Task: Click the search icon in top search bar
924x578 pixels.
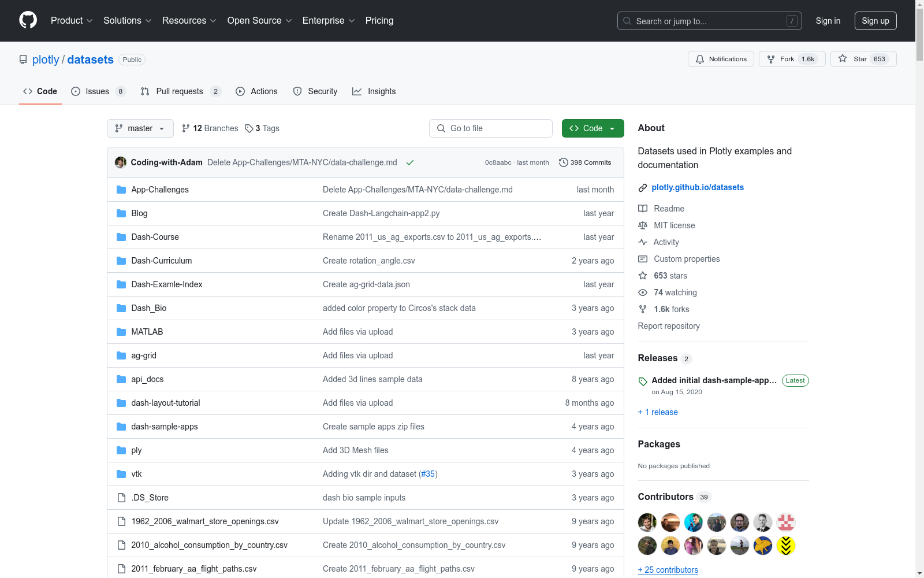Action: 627,21
